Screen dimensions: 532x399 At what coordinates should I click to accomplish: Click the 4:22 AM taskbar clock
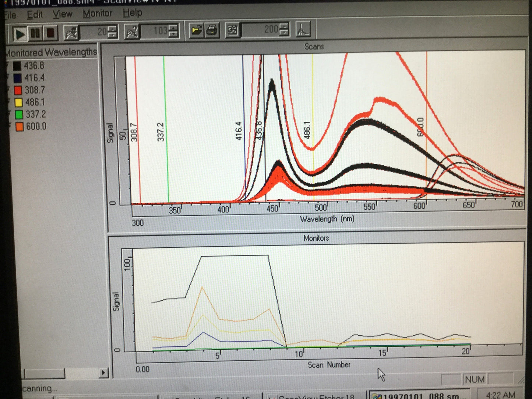(501, 395)
